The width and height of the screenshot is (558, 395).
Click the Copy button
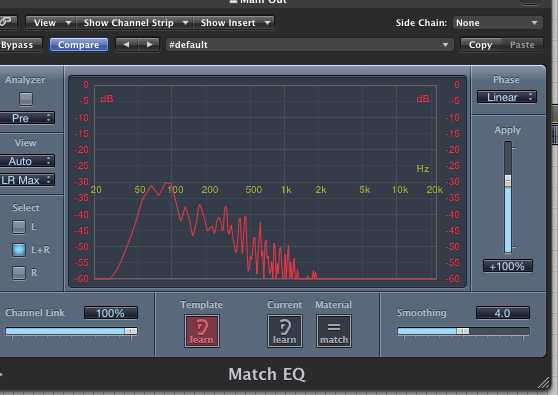click(480, 45)
